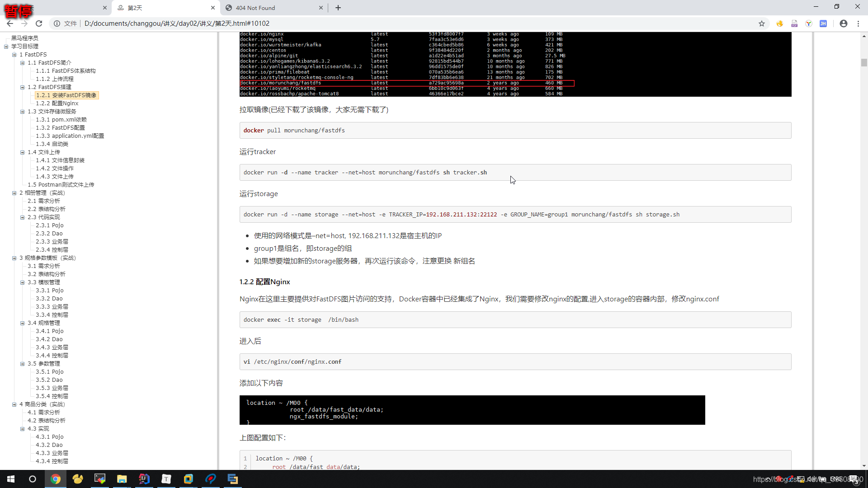Click the 1.2.1 安装FastDFS镜像 sidebar link

66,95
